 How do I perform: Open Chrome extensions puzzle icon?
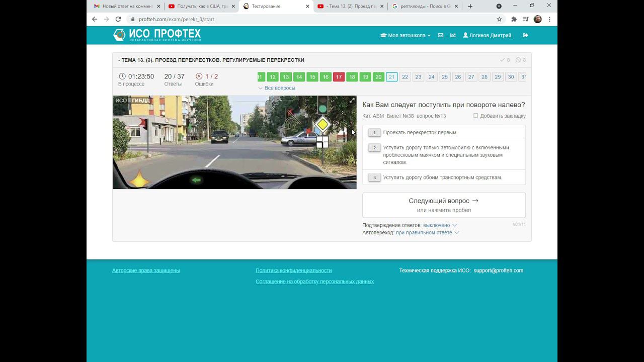[x=514, y=19]
